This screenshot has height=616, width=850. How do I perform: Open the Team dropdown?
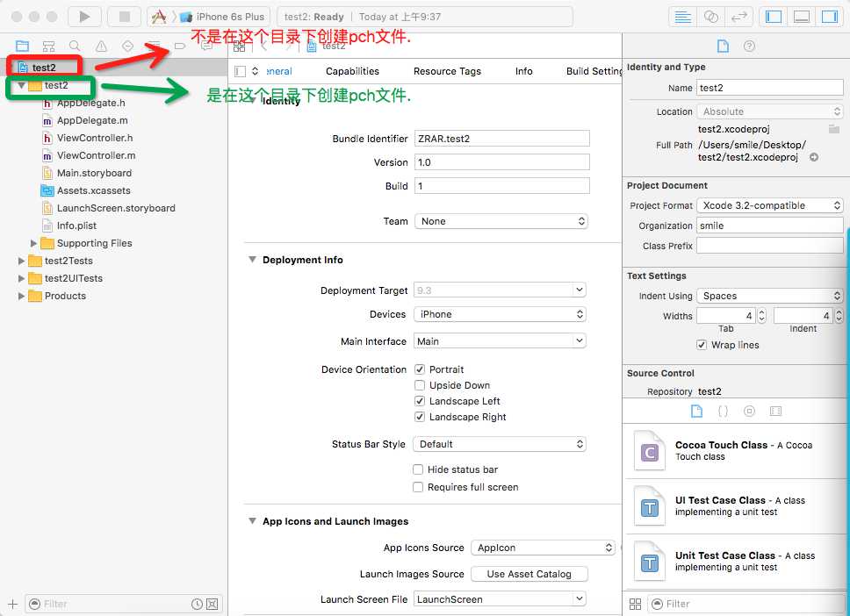501,221
